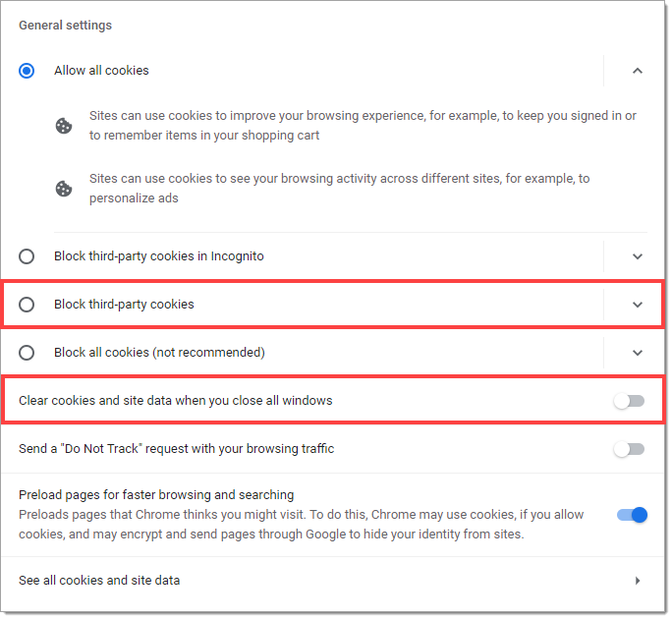Viewport: 672px width, 619px height.
Task: Click the cookie icon beside personalize ads description
Action: click(64, 189)
